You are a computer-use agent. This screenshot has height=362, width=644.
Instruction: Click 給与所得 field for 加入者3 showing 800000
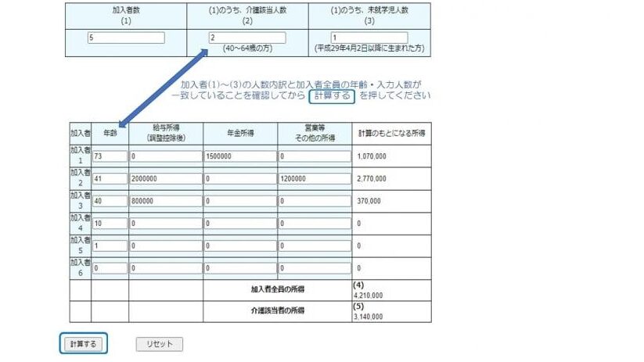[166, 201]
